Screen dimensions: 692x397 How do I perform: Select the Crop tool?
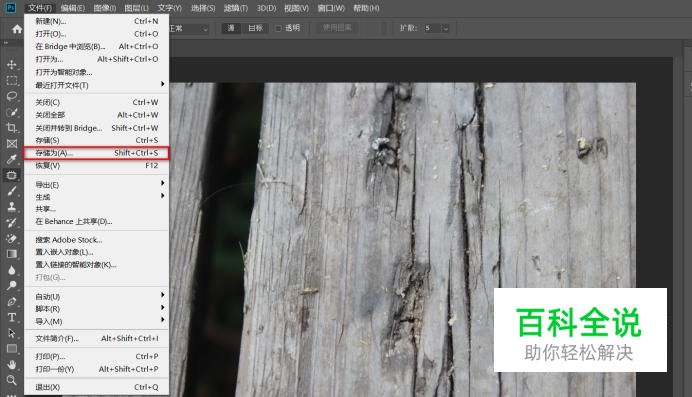[12, 128]
